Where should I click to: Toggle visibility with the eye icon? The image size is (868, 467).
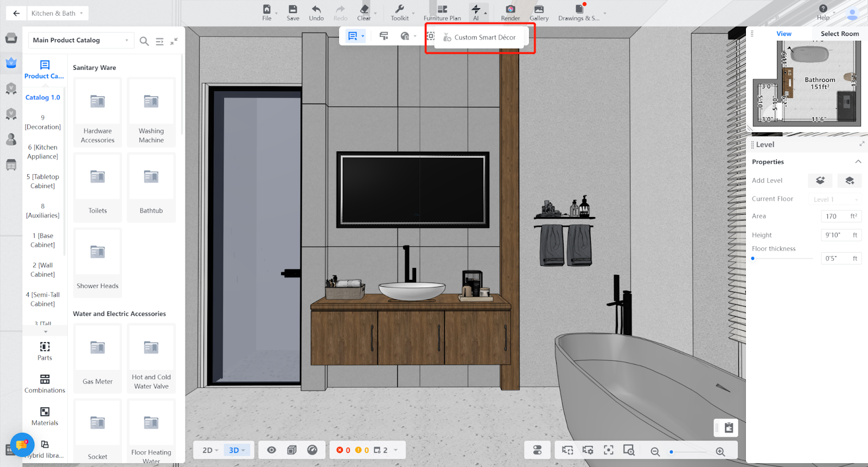pyautogui.click(x=272, y=450)
